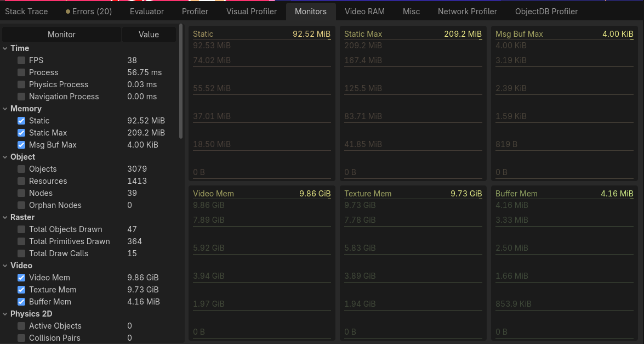Collapse the Memory section arrow
The image size is (644, 344).
click(5, 109)
